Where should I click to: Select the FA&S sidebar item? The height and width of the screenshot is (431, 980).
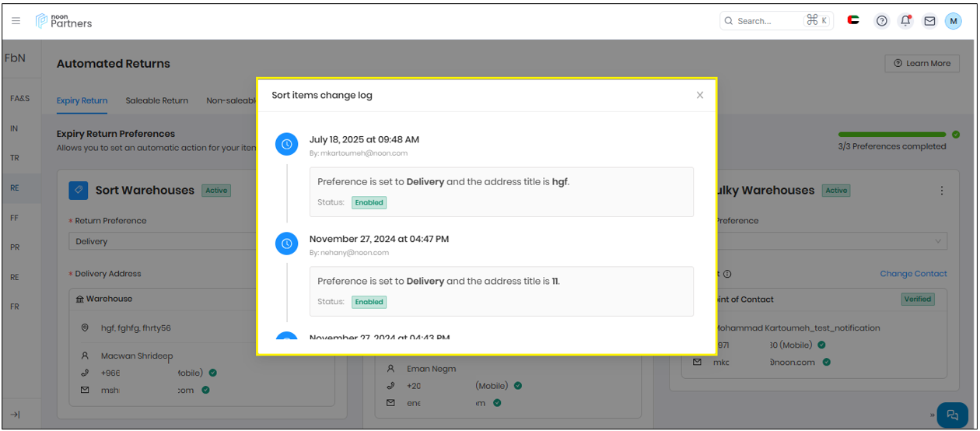(19, 99)
